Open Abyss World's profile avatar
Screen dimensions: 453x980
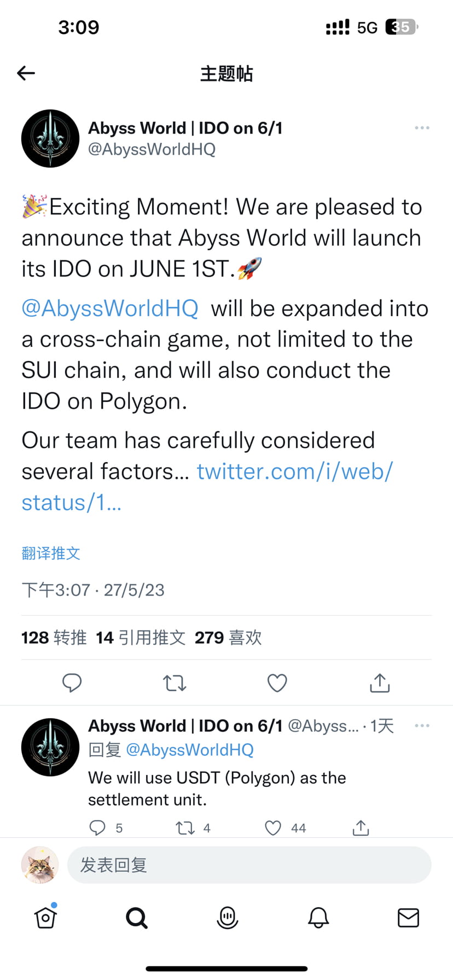[x=50, y=138]
